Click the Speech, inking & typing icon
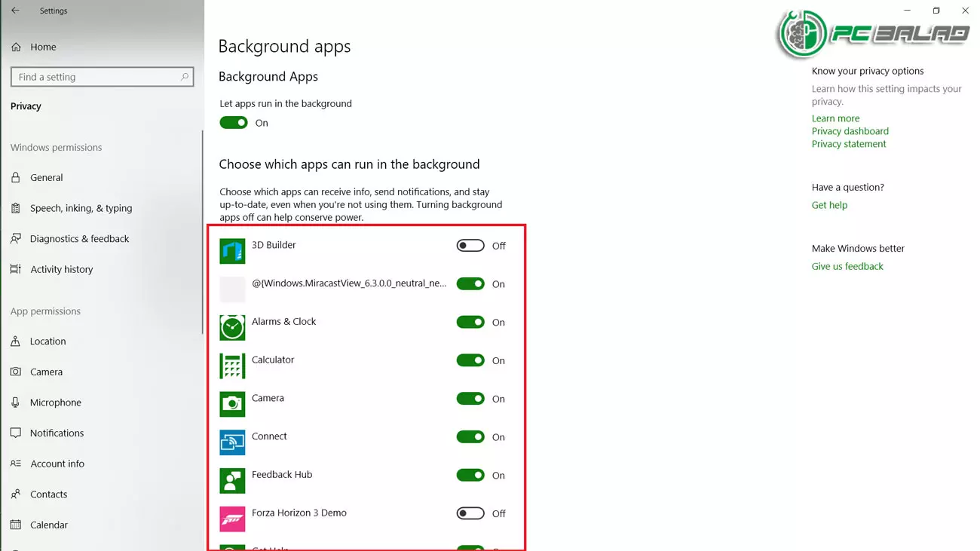The width and height of the screenshot is (980, 551). (16, 208)
